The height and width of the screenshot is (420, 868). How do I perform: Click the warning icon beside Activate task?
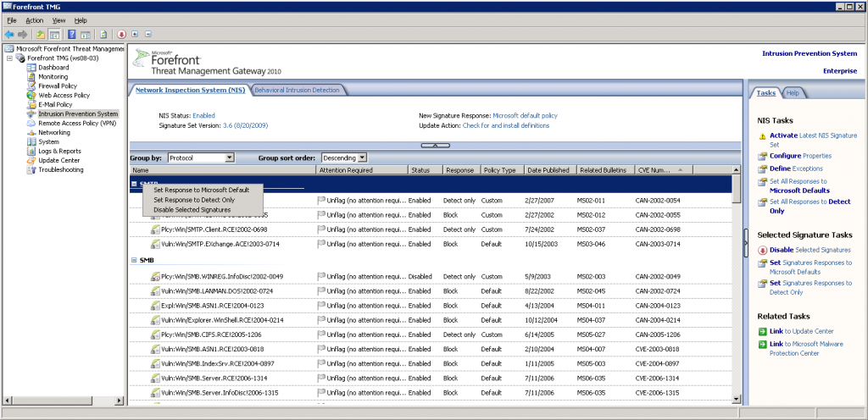coord(762,136)
